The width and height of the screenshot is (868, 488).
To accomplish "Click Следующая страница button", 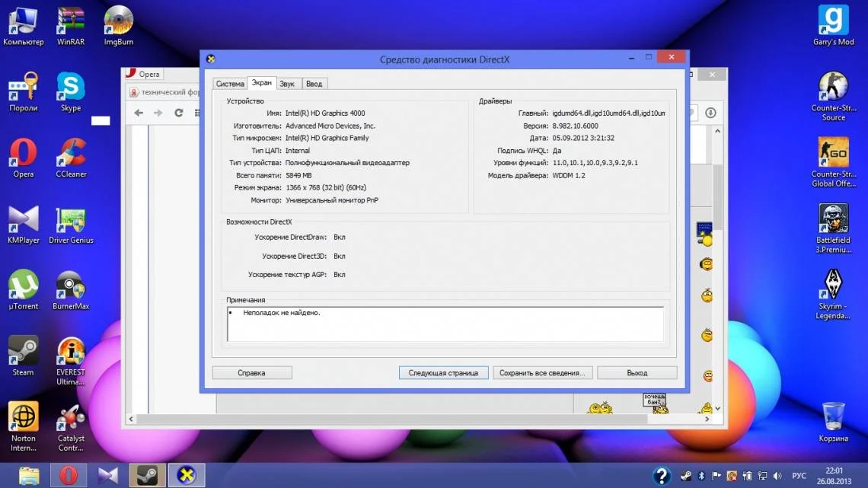I will (x=443, y=373).
